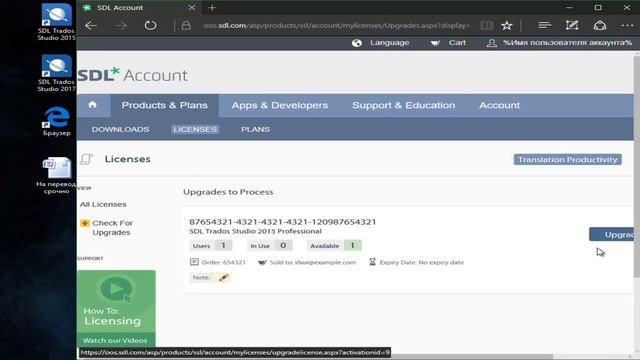Click the Available count badge
The image size is (640, 360).
pos(334,246)
